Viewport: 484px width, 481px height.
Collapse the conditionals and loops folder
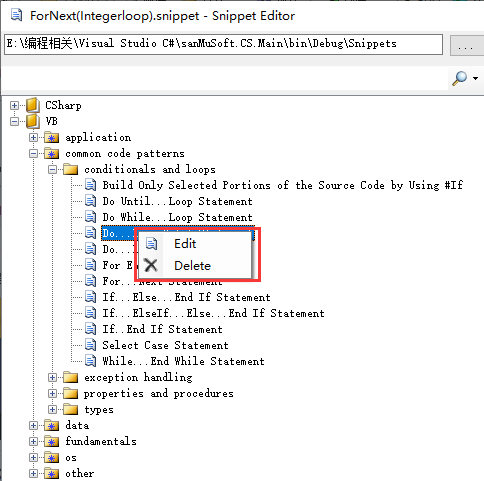pos(52,170)
